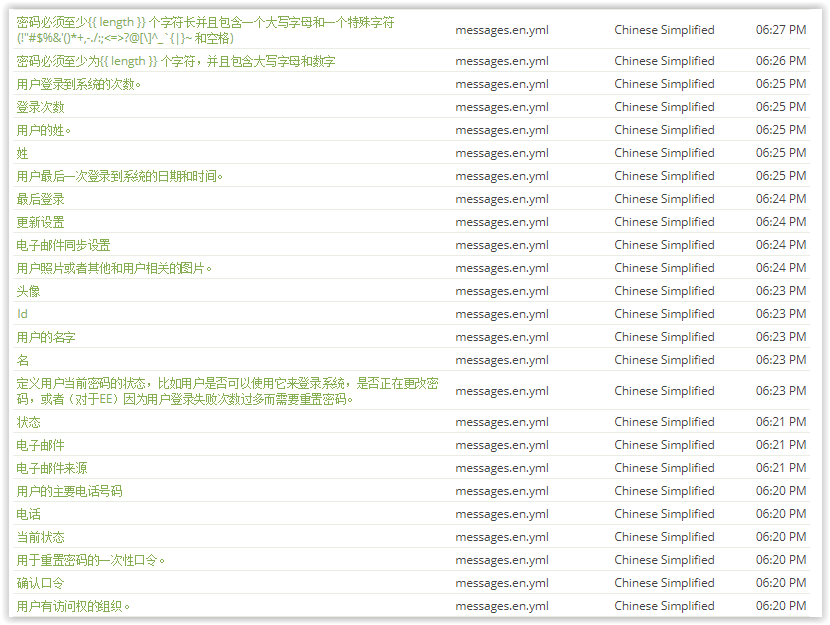Image resolution: width=830 pixels, height=625 pixels.
Task: Click messages.en.yml in the 头像 row
Action: coord(502,292)
